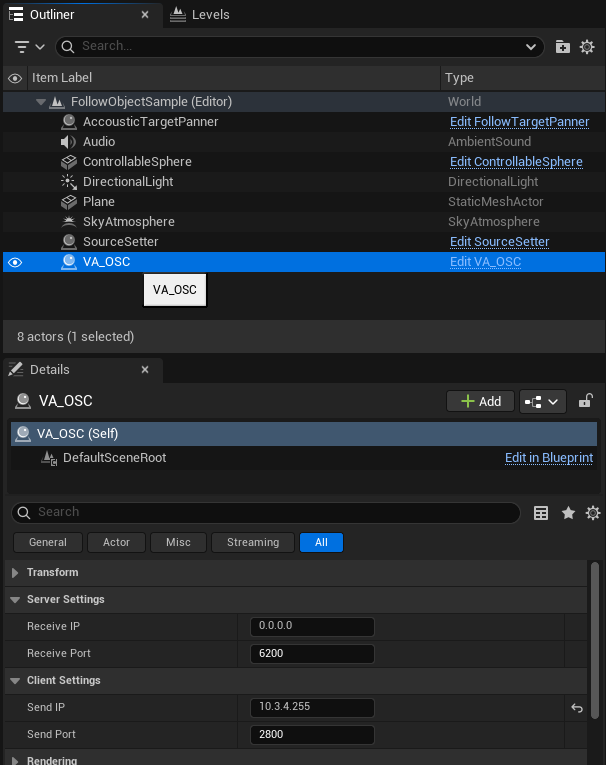Click the property matrix table icon
The width and height of the screenshot is (606, 765).
click(541, 513)
